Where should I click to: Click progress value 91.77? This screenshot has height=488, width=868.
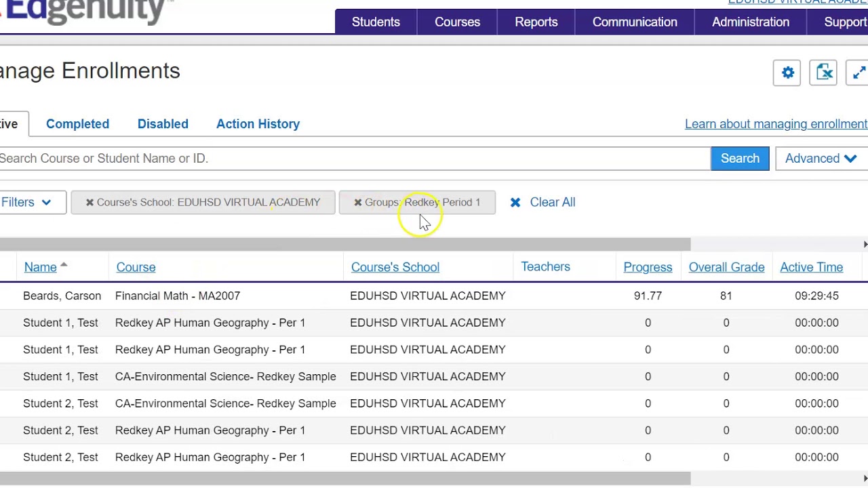pos(648,296)
